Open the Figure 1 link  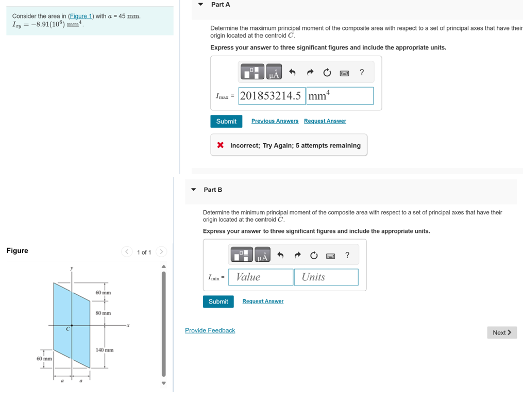81,16
